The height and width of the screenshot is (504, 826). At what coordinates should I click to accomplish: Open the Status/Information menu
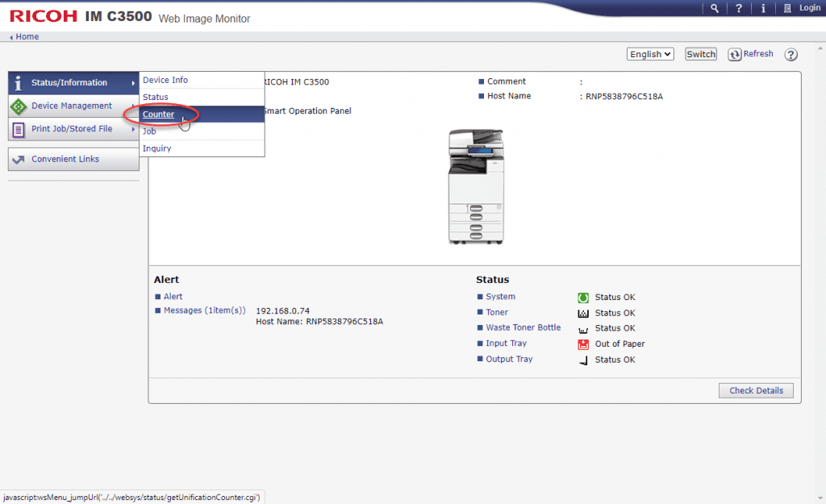pos(73,83)
